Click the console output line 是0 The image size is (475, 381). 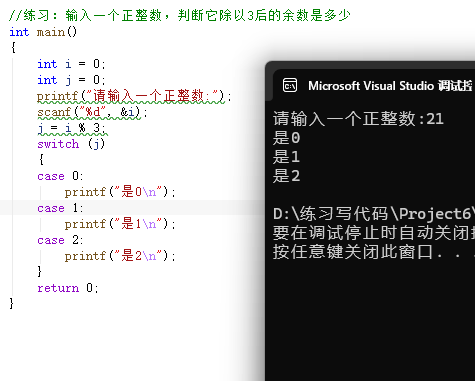tap(286, 138)
